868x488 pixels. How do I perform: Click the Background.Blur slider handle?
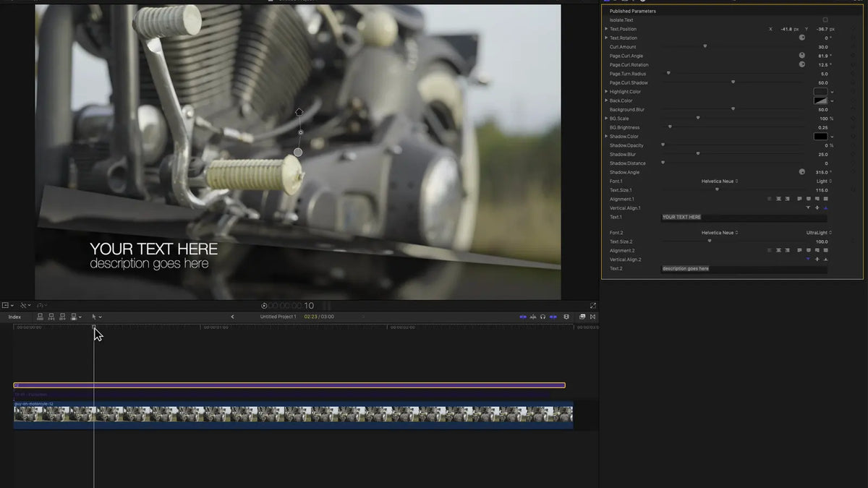coord(733,109)
